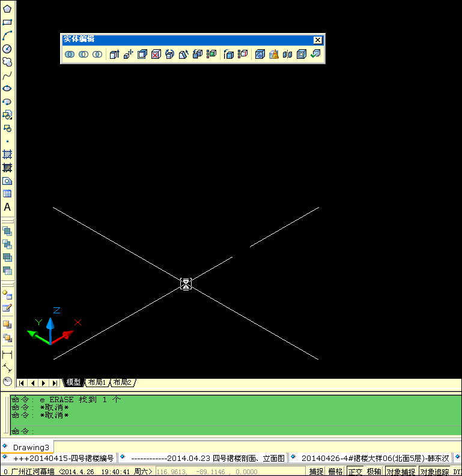This screenshot has height=476, width=462.
Task: Select the Circle draw tool
Action: coord(7,49)
